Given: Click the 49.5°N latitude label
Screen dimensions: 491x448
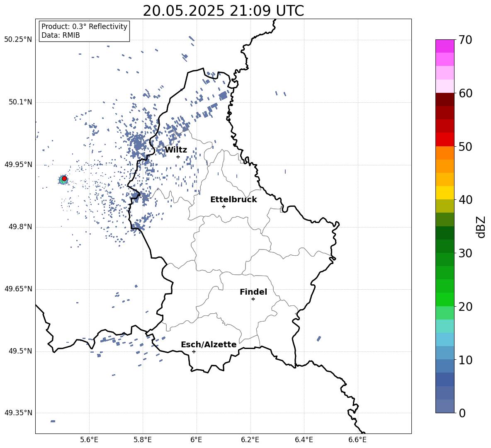Looking at the screenshot, I should pos(20,351).
